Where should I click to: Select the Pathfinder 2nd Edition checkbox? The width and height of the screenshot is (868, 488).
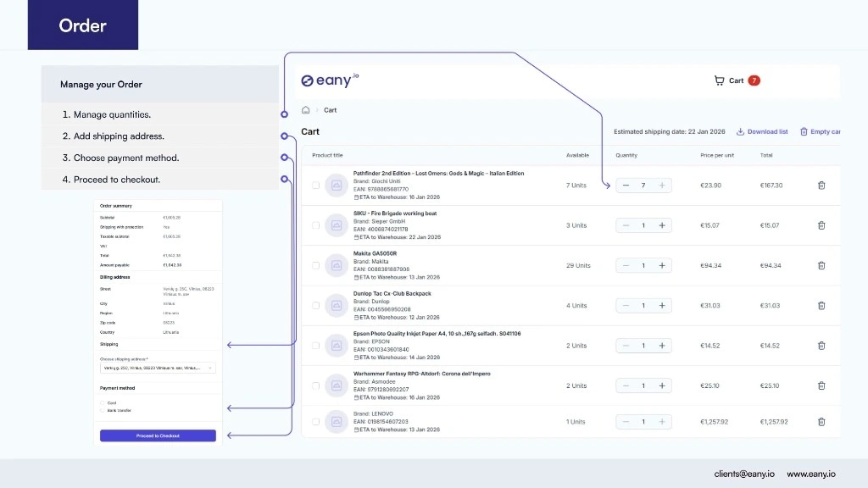tap(315, 186)
